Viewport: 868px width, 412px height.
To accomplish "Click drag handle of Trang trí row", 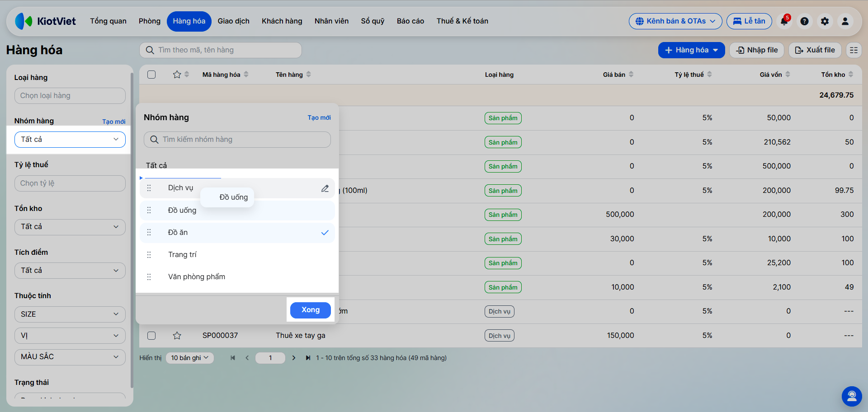I will point(149,255).
